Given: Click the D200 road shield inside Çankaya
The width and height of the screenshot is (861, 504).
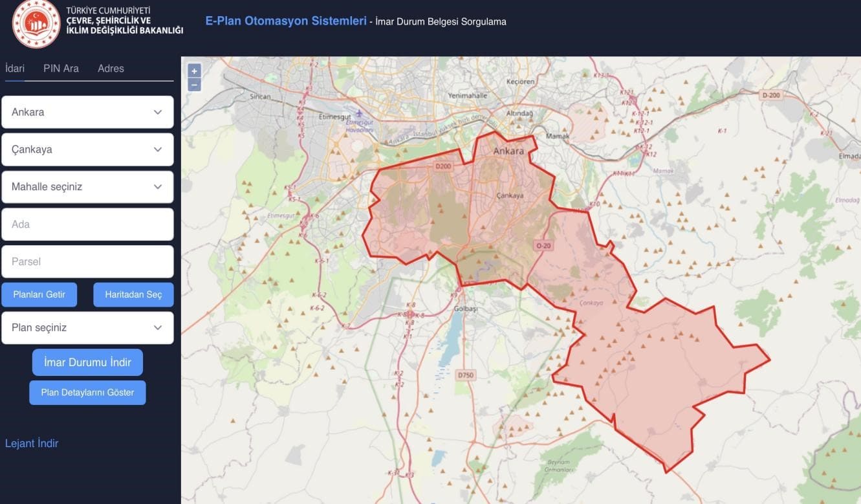Looking at the screenshot, I should tap(443, 166).
